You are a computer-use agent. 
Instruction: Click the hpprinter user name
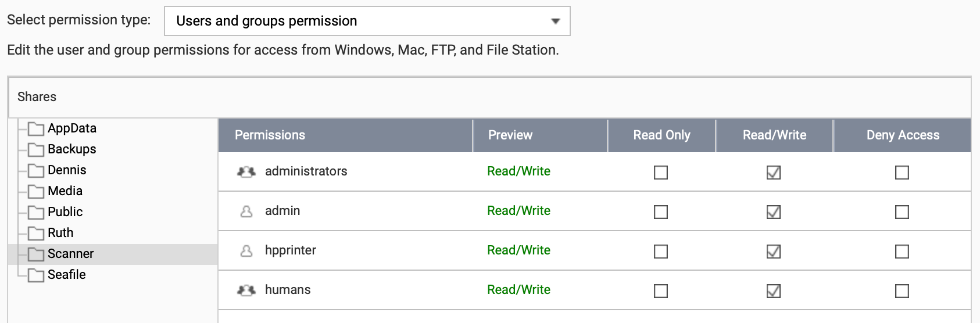pyautogui.click(x=291, y=250)
